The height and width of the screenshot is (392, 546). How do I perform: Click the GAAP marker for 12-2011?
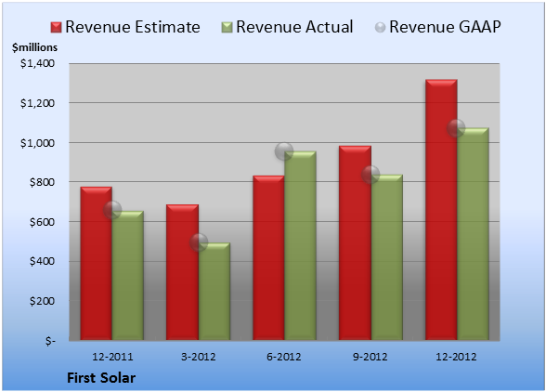click(112, 210)
